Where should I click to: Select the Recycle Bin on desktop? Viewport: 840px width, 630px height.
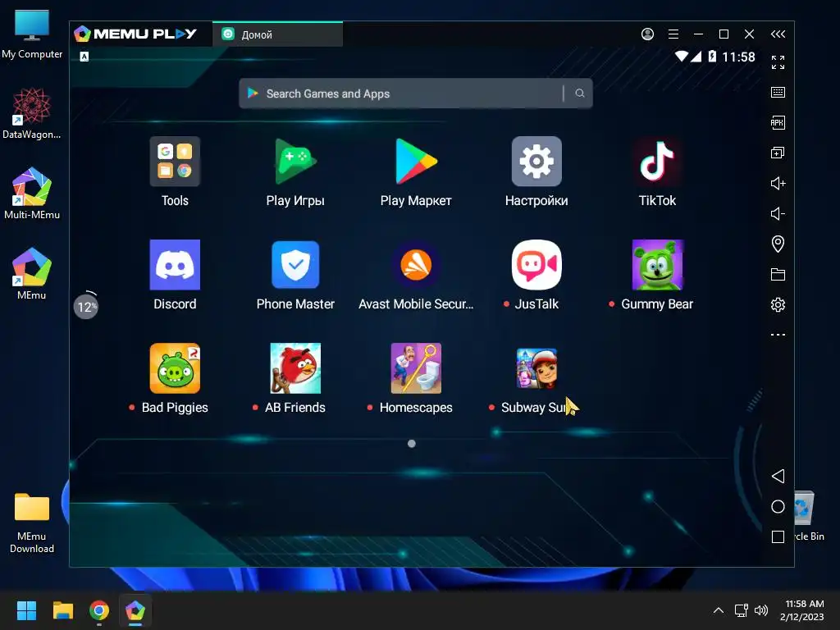tap(809, 516)
